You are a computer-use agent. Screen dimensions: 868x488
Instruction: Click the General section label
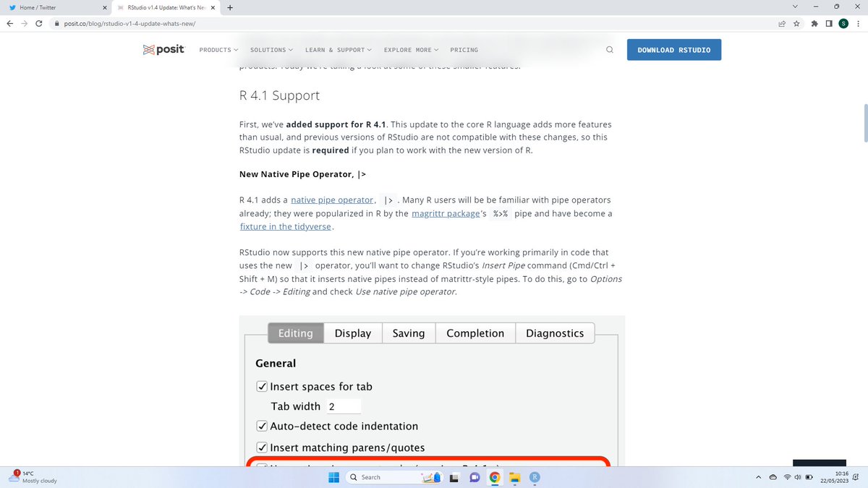point(276,363)
